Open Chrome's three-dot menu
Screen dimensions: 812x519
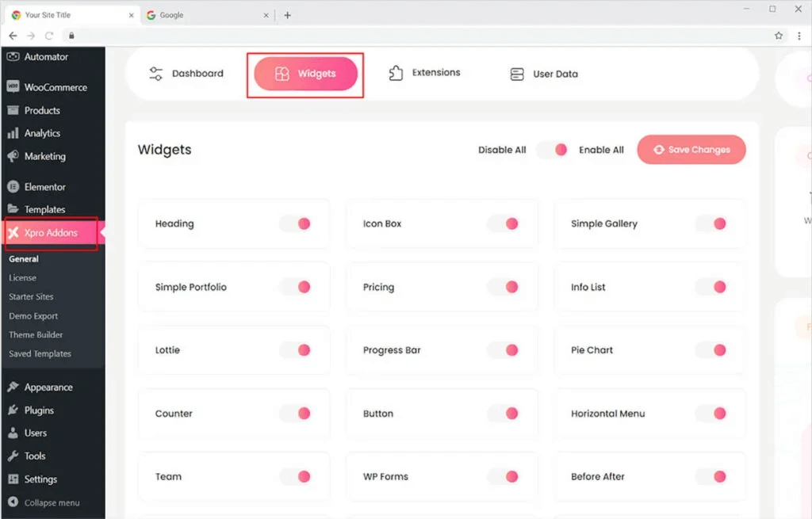coord(799,36)
